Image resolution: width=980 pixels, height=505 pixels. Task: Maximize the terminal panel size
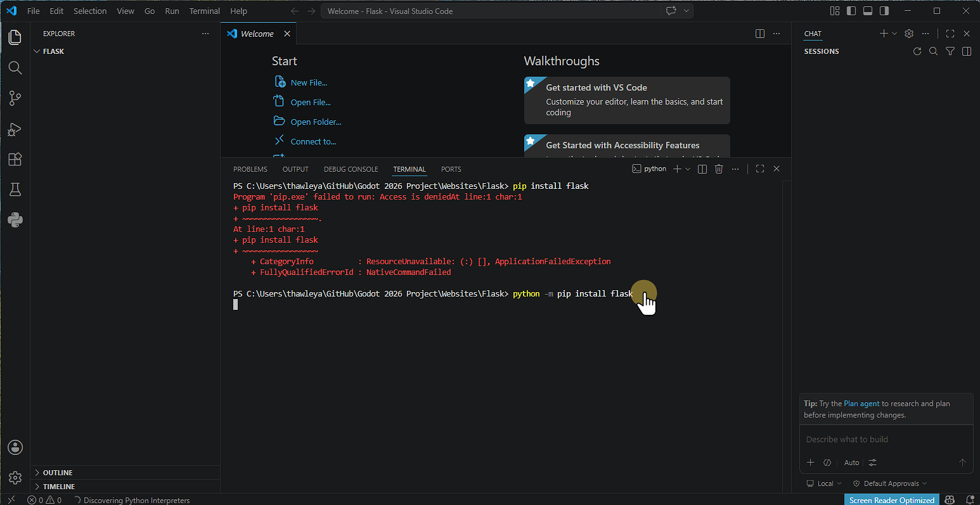tap(760, 169)
